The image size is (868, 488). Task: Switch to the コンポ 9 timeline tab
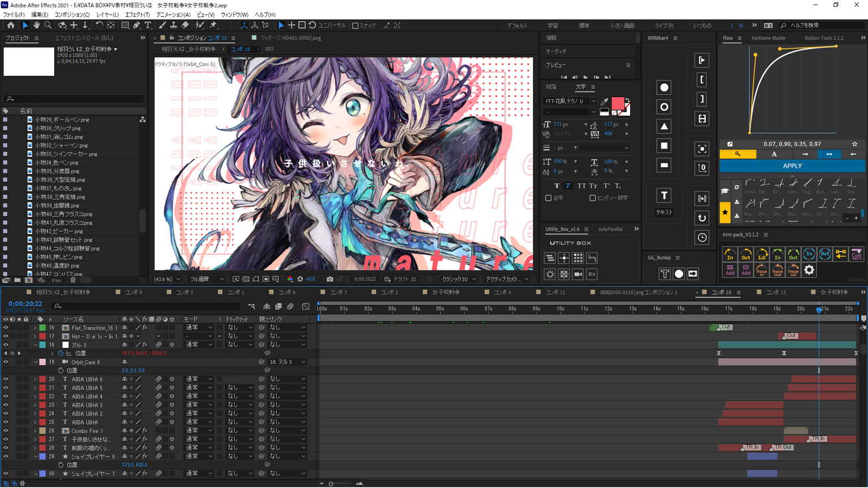[133, 292]
